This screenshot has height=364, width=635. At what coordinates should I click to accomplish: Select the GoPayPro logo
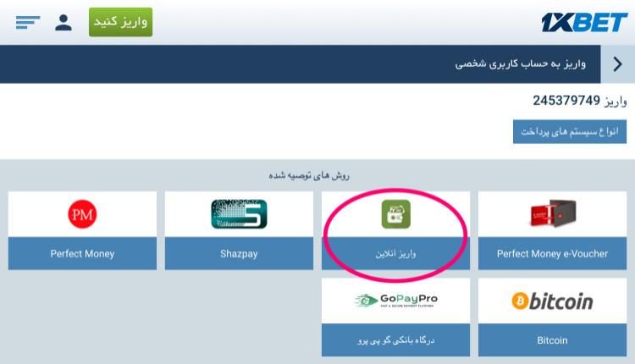pos(395,301)
